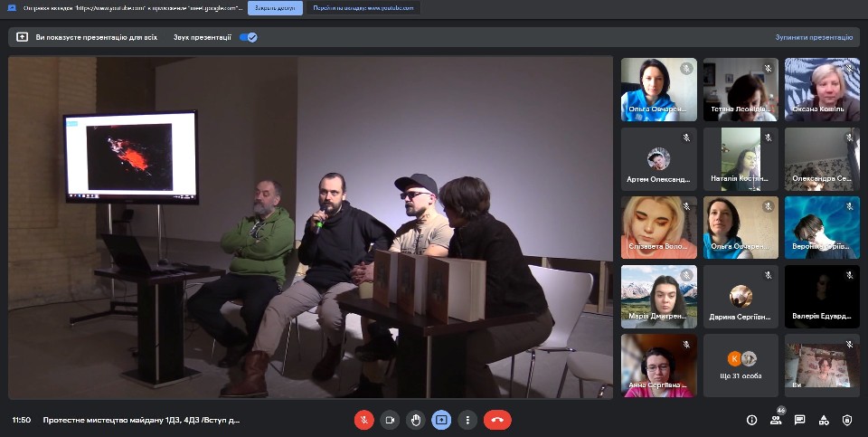Screen dimensions: 868x437
Task: Turn on the camera button
Action: point(390,420)
